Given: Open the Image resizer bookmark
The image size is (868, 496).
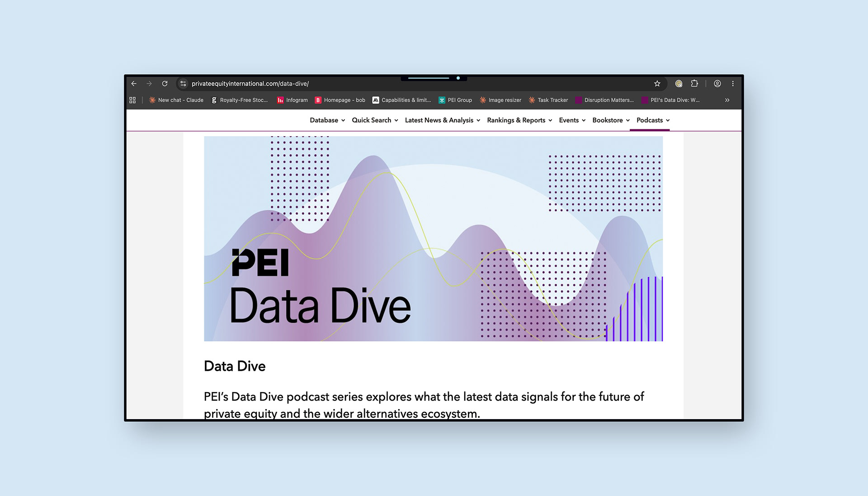Looking at the screenshot, I should click(x=500, y=100).
